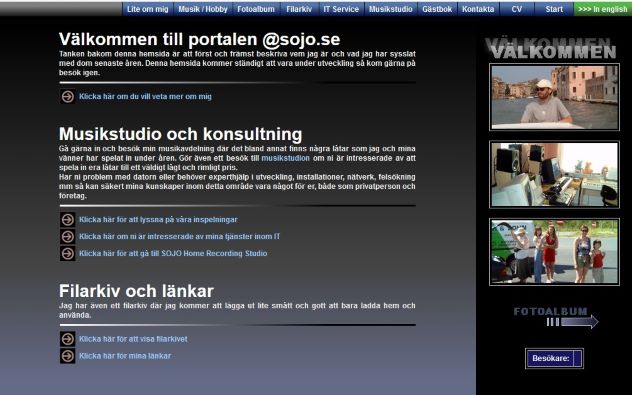The height and width of the screenshot is (395, 632).
Task: Click arrow icon beside 'tjänster inom IT'
Action: pos(68,237)
